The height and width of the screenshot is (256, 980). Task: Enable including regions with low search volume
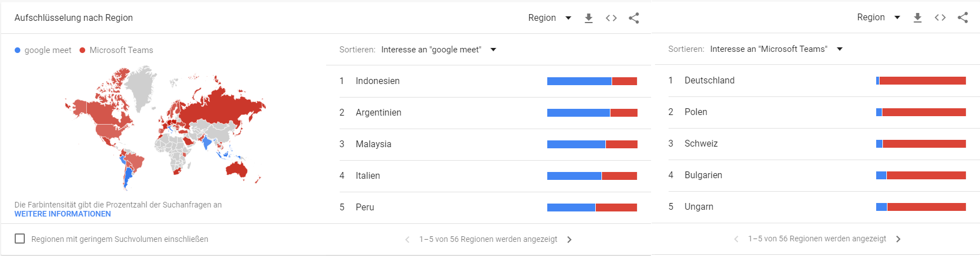pos(20,239)
